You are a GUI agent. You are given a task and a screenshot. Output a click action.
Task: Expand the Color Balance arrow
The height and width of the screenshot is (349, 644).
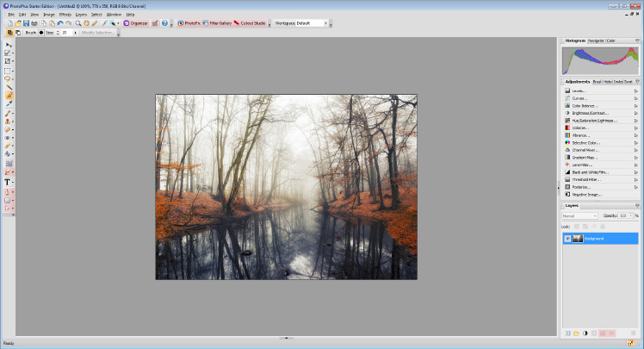[635, 106]
